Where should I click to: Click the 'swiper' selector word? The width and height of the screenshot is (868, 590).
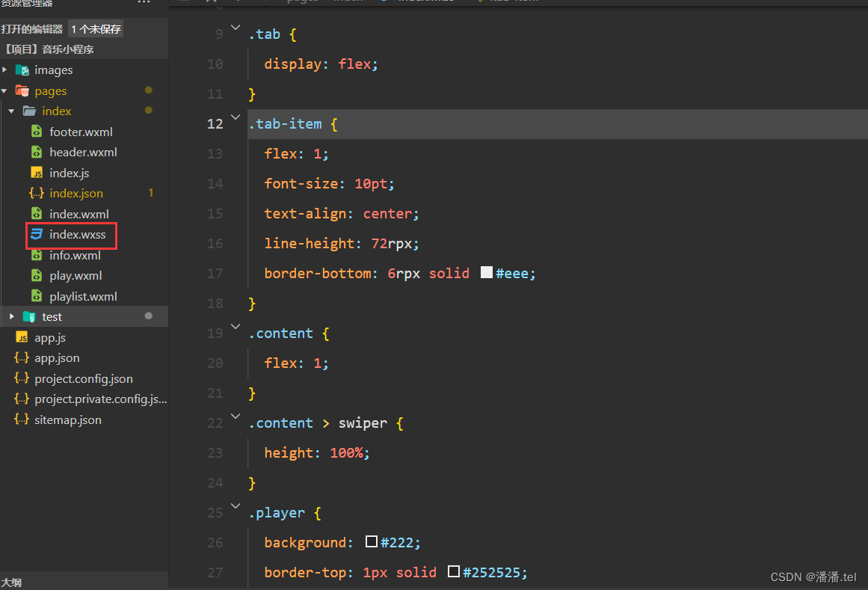(363, 422)
